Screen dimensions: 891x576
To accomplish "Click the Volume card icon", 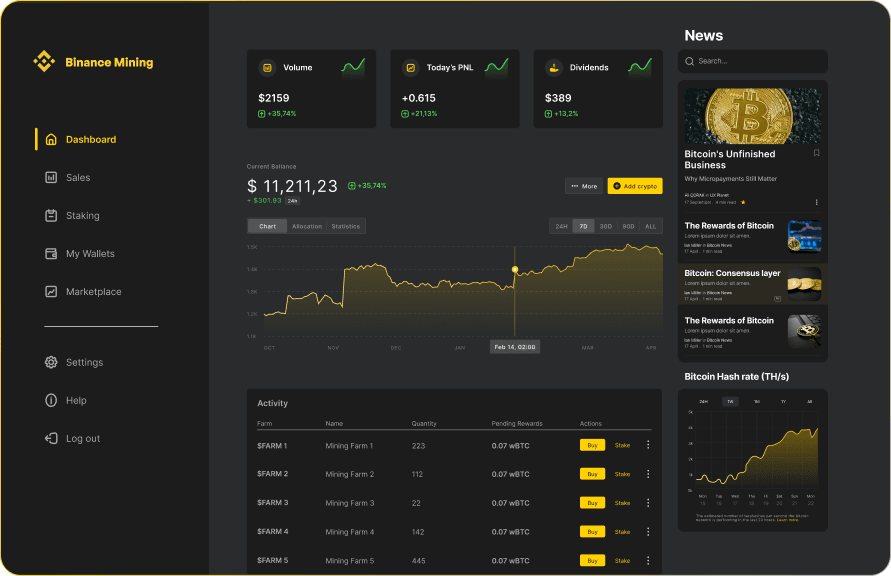I will (268, 68).
